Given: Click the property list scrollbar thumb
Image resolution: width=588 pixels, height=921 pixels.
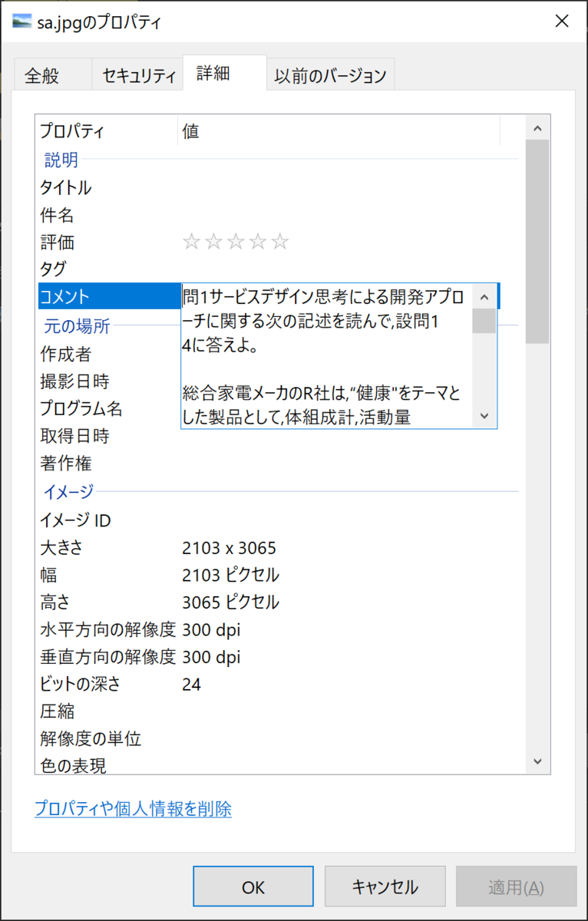Looking at the screenshot, I should (537, 242).
